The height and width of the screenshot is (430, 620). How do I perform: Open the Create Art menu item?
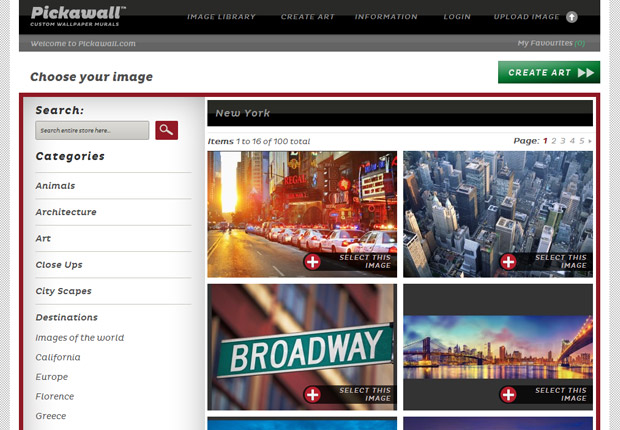click(x=308, y=17)
